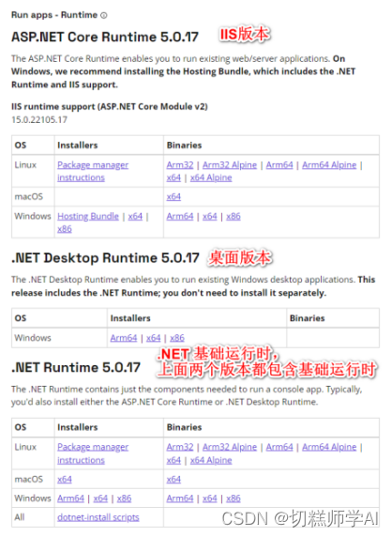392x537 pixels.
Task: Click the Binaries header in .NET Desktop Runtime table
Action: pos(308,318)
